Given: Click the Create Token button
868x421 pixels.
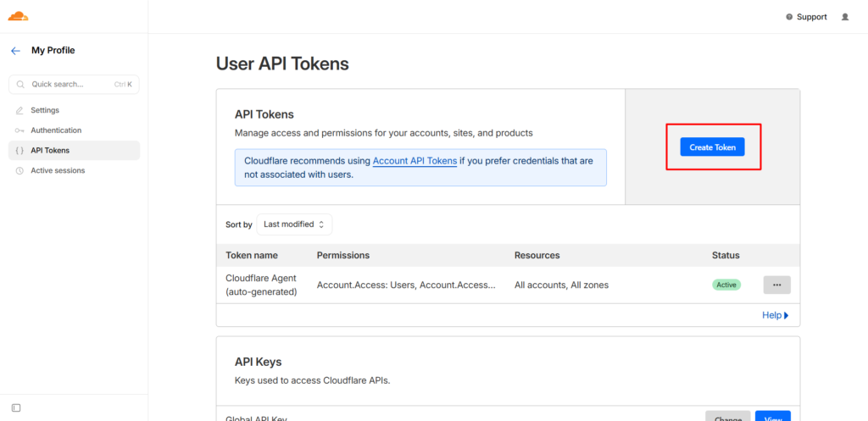Looking at the screenshot, I should 712,147.
